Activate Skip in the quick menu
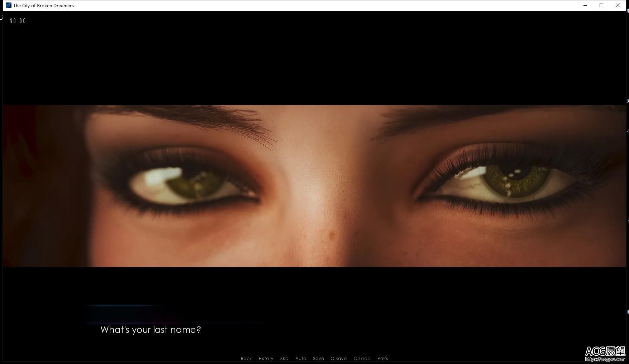 point(284,358)
